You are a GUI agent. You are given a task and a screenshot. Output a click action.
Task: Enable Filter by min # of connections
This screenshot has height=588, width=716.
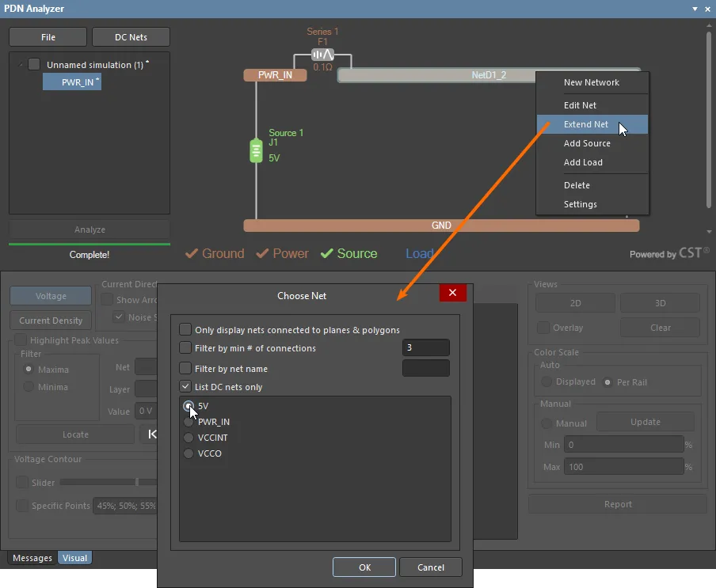coord(185,347)
